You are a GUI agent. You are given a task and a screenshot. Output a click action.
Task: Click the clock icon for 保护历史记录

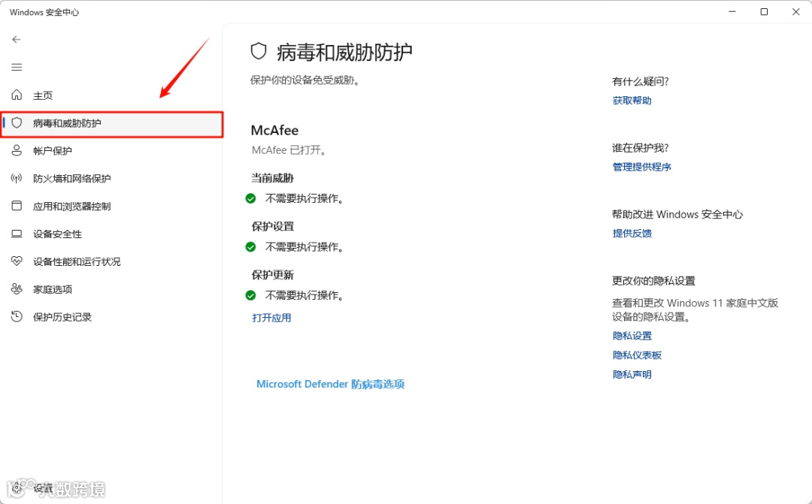17,317
